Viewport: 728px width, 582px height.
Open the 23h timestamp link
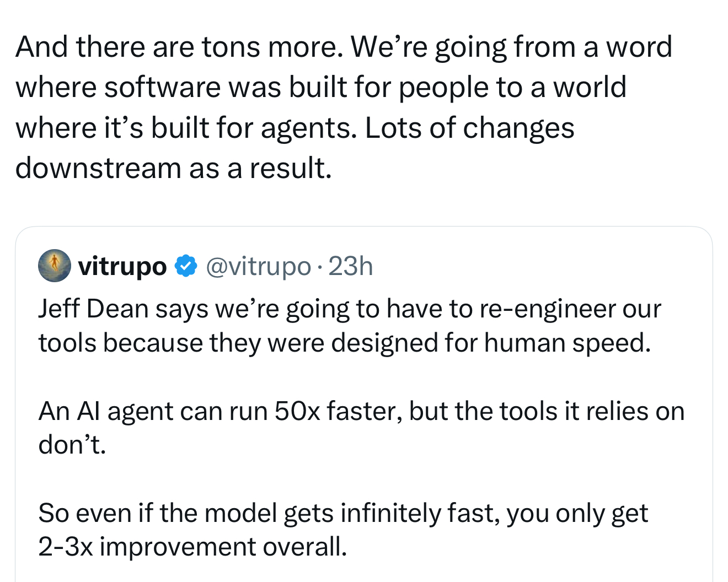(350, 267)
